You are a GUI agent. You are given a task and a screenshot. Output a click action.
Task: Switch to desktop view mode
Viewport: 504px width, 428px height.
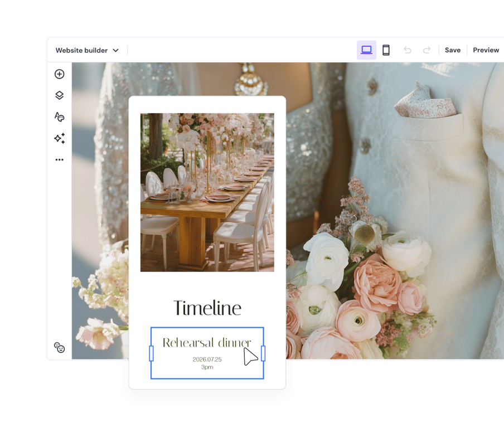tap(366, 50)
